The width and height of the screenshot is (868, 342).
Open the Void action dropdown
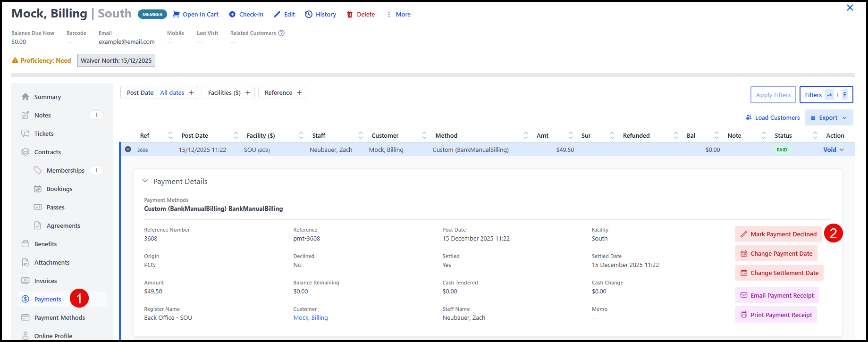tap(833, 150)
